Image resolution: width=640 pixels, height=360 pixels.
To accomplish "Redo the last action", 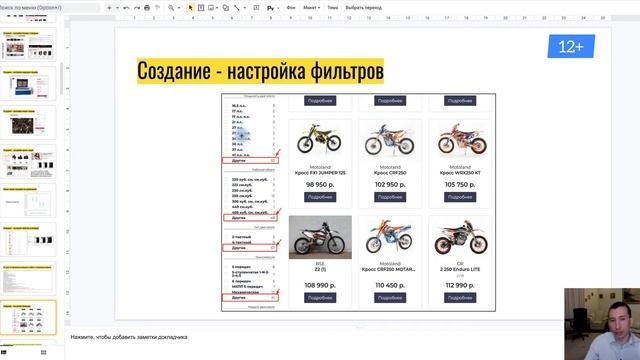I will click(137, 8).
